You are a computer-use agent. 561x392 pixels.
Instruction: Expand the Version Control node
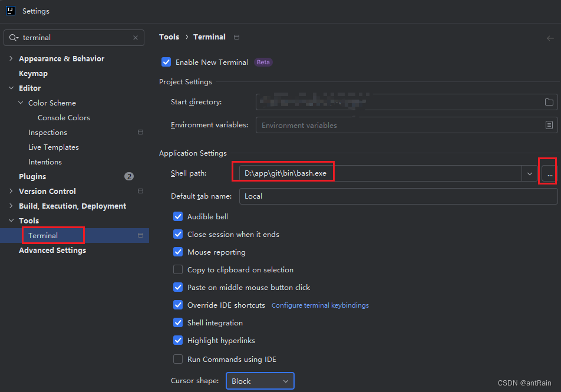(11, 191)
